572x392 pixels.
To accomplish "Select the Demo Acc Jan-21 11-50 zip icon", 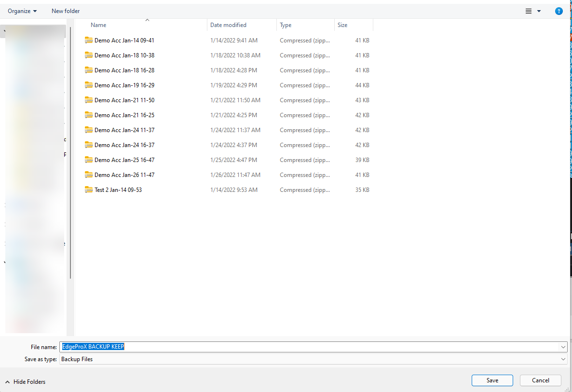I will (x=88, y=100).
